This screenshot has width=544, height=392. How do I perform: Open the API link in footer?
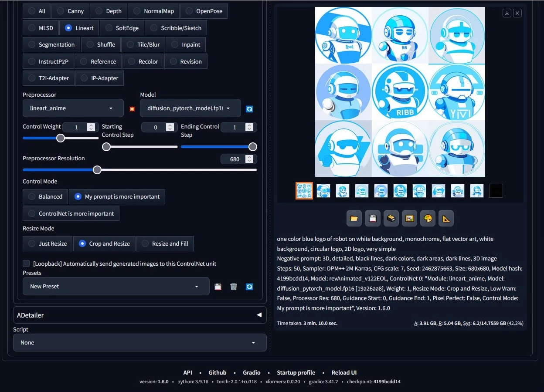[188, 372]
